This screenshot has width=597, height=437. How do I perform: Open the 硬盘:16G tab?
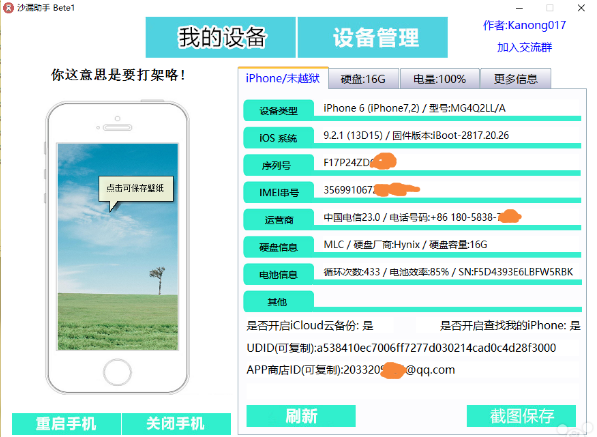[x=363, y=79]
